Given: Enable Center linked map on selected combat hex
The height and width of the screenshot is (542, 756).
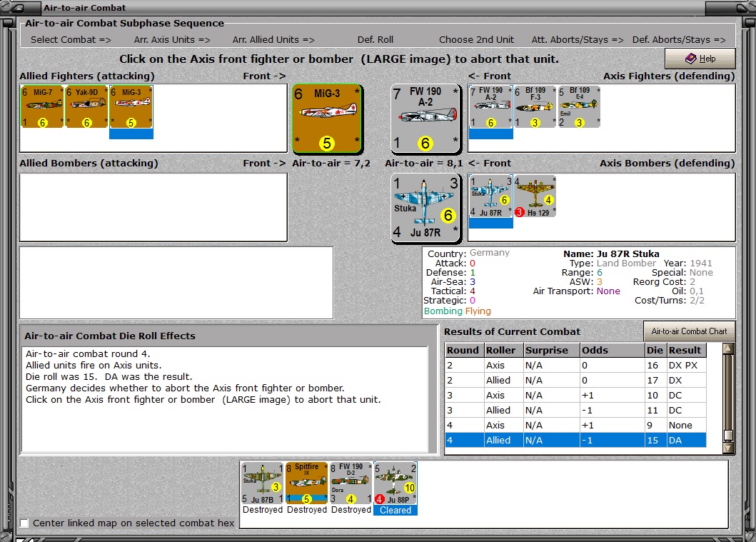Looking at the screenshot, I should [24, 523].
